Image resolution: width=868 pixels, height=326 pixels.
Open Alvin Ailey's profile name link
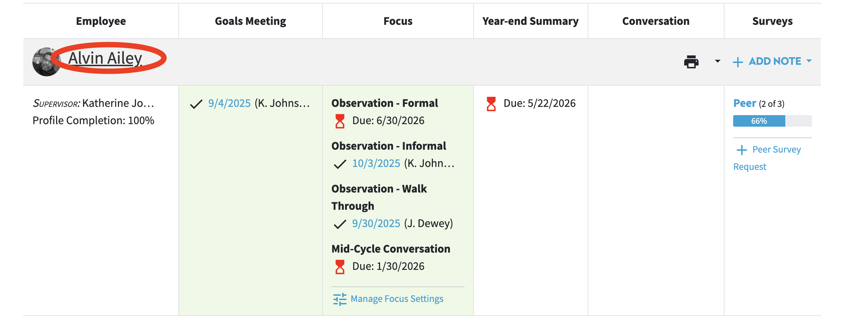105,58
